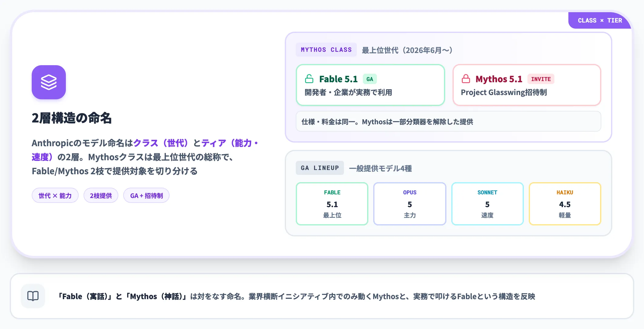Viewport: 644px width, 329px height.
Task: Click the red closed padlock icon
Action: pos(466,79)
